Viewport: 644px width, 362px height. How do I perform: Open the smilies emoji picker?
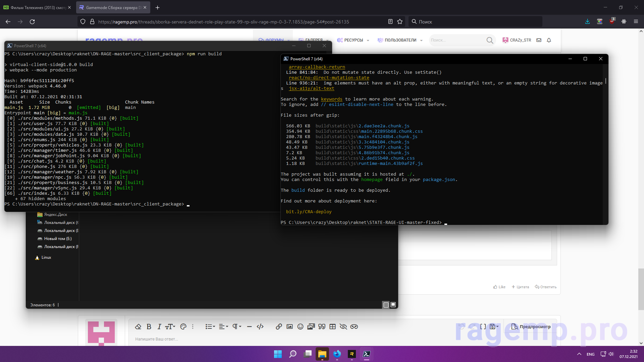click(300, 326)
